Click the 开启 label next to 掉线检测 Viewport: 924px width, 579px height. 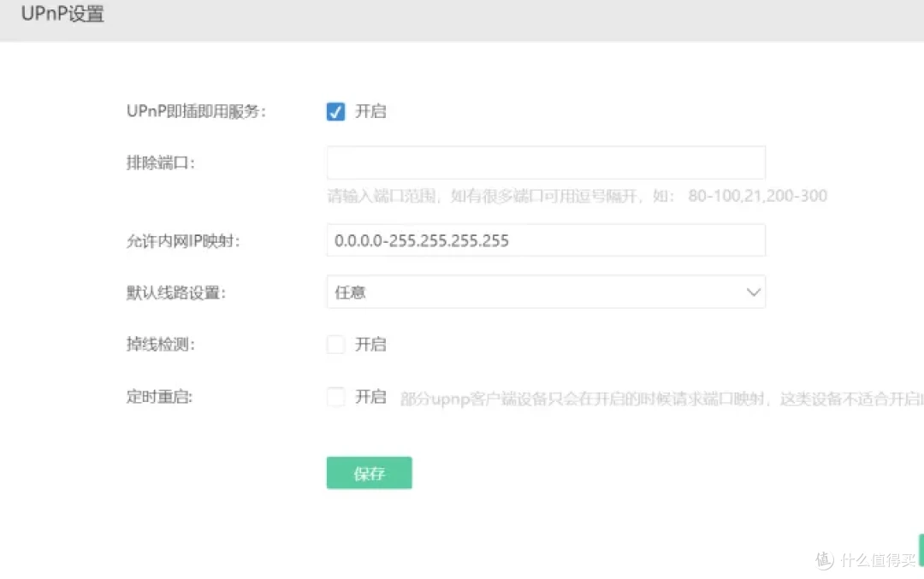370,345
